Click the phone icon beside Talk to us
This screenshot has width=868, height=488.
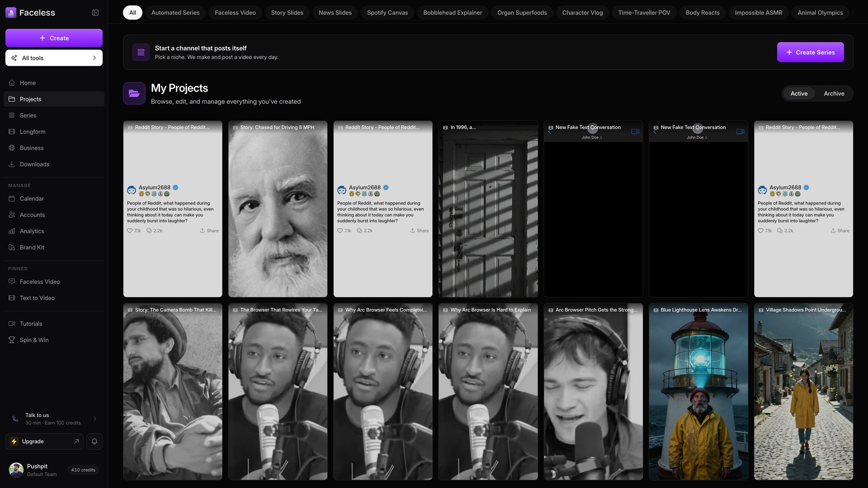click(x=15, y=419)
